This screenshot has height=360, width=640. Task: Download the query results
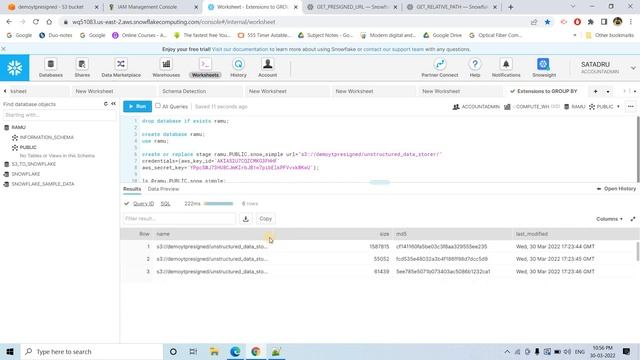point(246,219)
